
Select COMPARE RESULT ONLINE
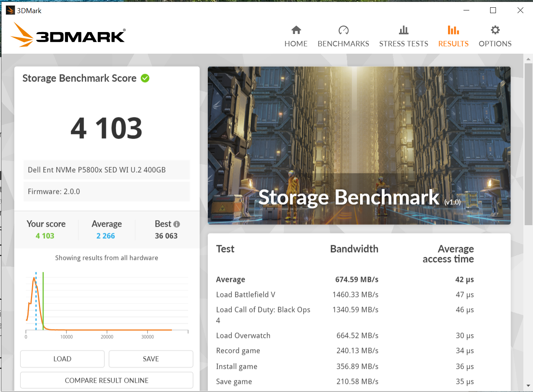[107, 380]
